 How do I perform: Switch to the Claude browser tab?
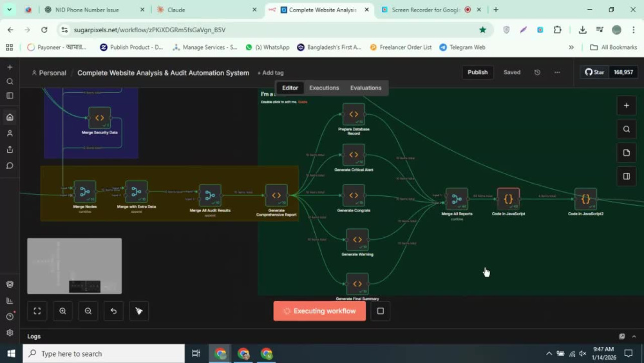pos(205,10)
